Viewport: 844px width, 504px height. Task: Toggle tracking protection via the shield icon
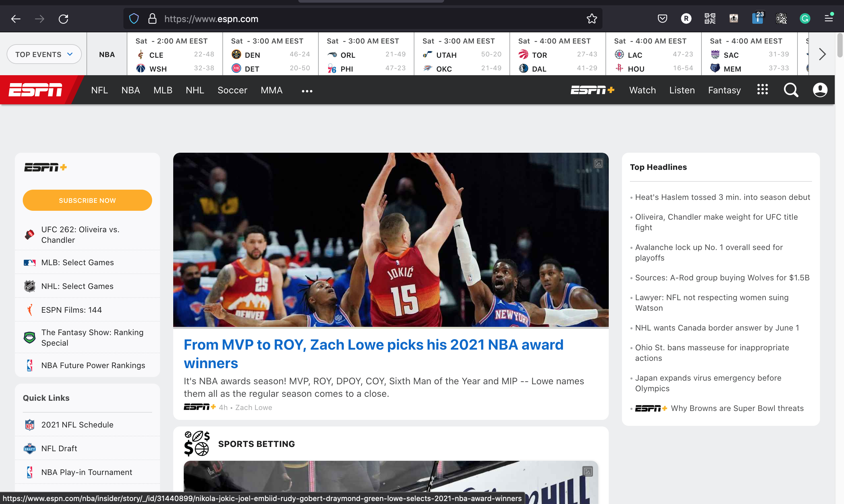pos(134,19)
